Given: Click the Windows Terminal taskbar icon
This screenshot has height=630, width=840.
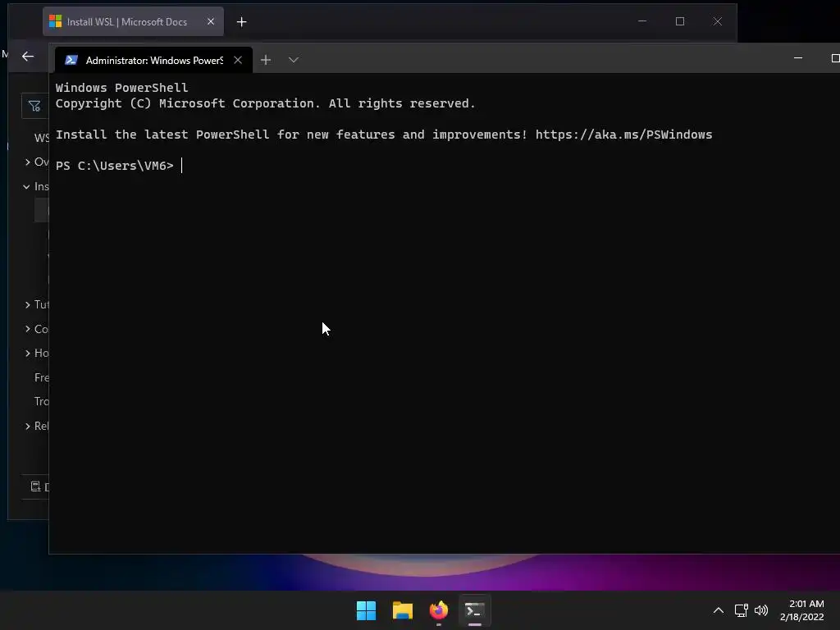Looking at the screenshot, I should (475, 610).
